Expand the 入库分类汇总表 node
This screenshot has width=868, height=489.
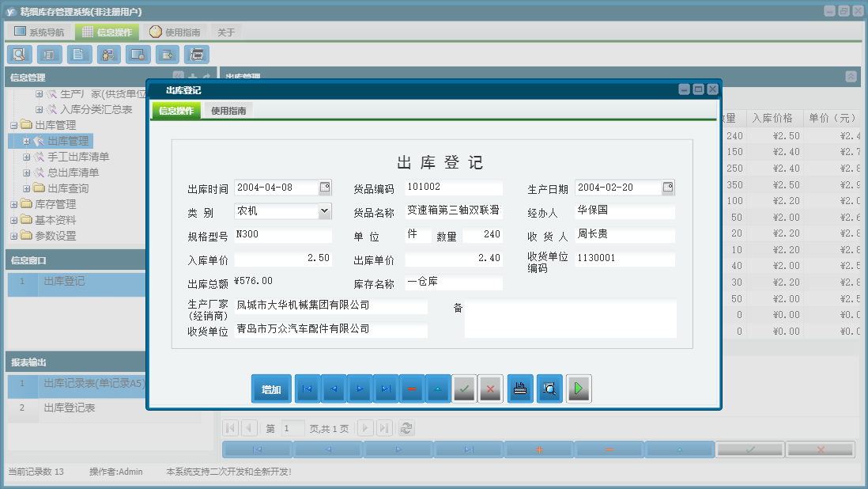click(39, 110)
